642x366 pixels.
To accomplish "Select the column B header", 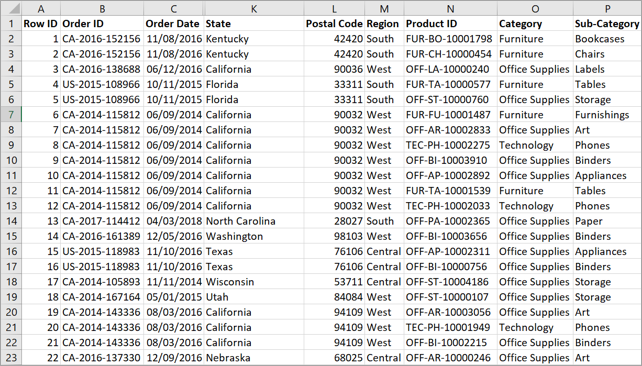I will coord(102,9).
